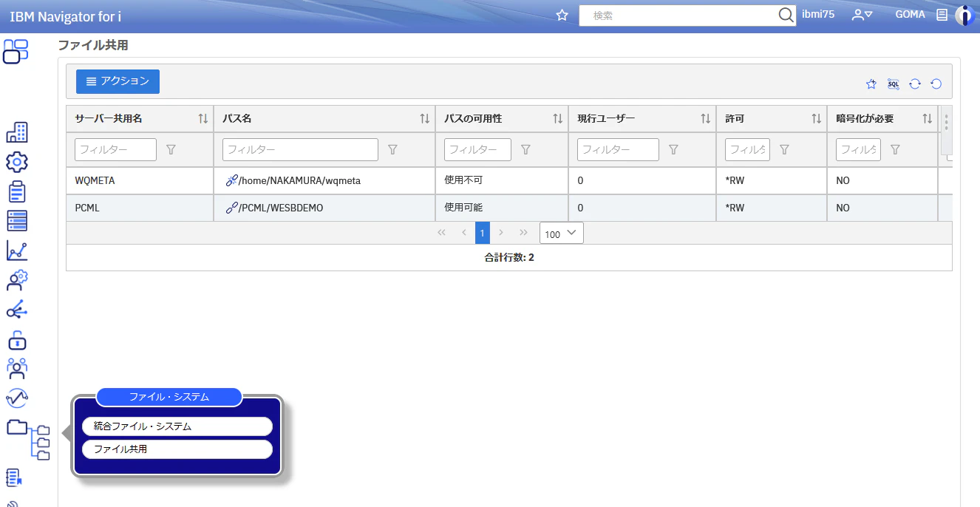Sort by 暗号化が必要 column arrows
Viewport: 980px width, 507px height.
pyautogui.click(x=928, y=118)
